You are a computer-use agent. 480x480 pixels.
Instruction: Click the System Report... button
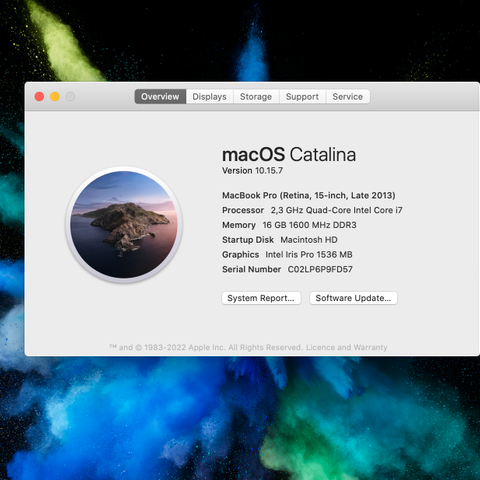pos(261,298)
